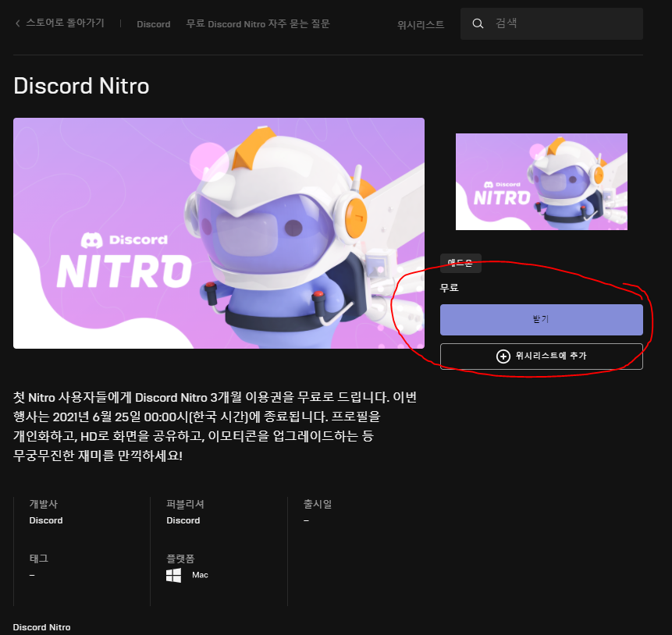Select the developer value Discord under 개발사

coord(46,520)
